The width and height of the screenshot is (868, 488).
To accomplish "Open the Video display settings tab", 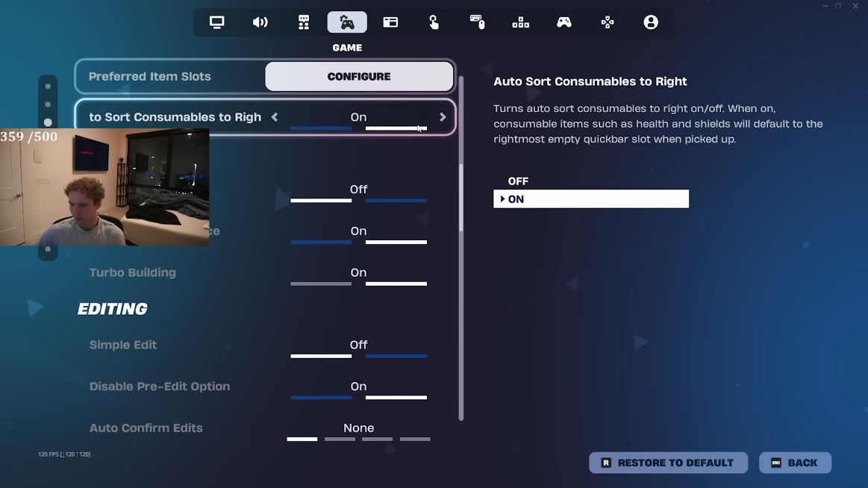I will [x=216, y=22].
